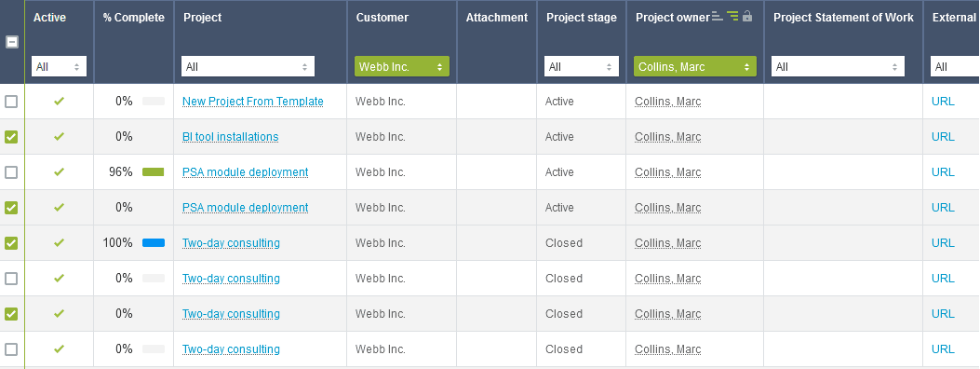
Task: Click the blue 100% progress bar
Action: pyautogui.click(x=154, y=242)
